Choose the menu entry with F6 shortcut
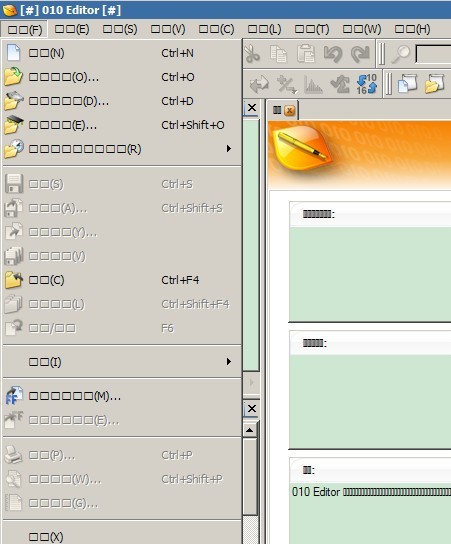This screenshot has width=451, height=544. tap(122, 328)
